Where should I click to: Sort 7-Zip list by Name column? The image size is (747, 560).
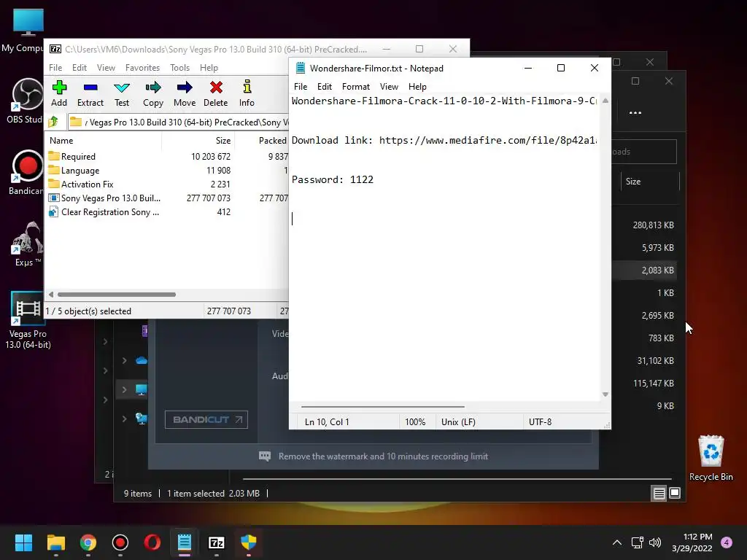(x=61, y=141)
